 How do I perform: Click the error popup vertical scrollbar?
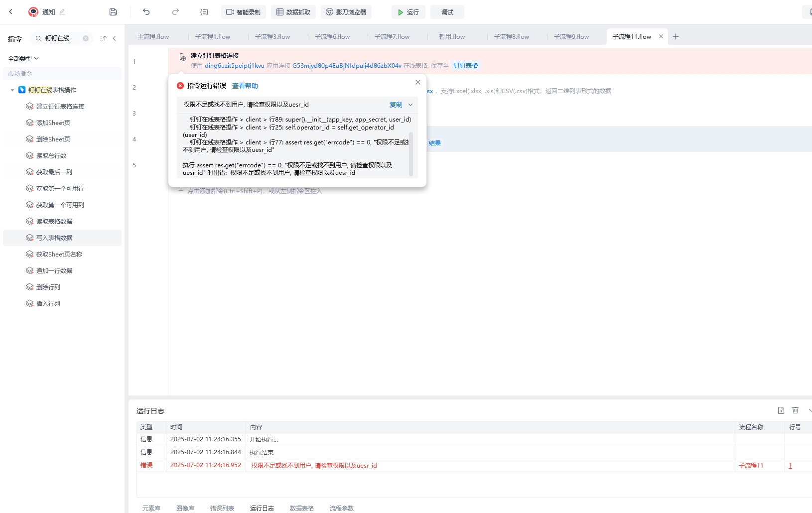click(x=411, y=154)
